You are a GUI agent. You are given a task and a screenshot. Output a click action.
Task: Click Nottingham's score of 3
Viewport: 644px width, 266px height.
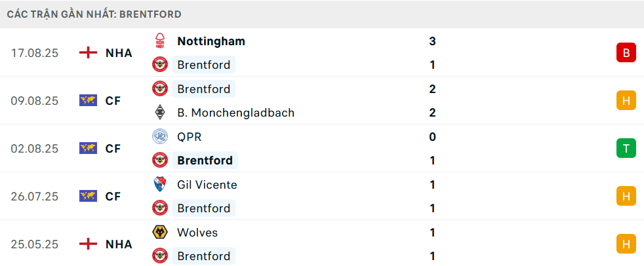pyautogui.click(x=432, y=41)
